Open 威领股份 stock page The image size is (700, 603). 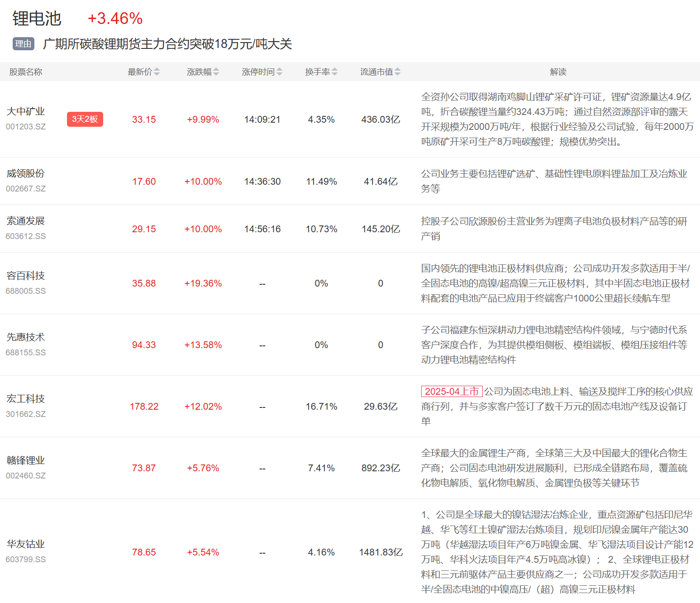coord(26,173)
